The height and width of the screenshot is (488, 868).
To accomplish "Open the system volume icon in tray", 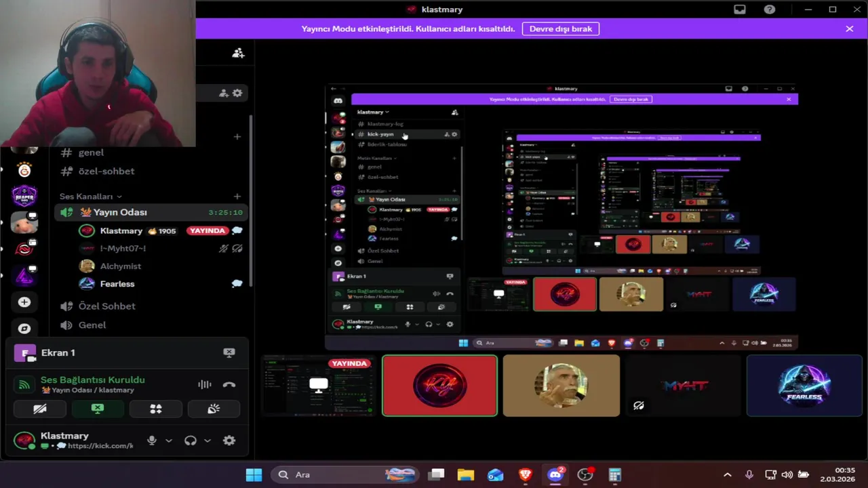I will [787, 475].
